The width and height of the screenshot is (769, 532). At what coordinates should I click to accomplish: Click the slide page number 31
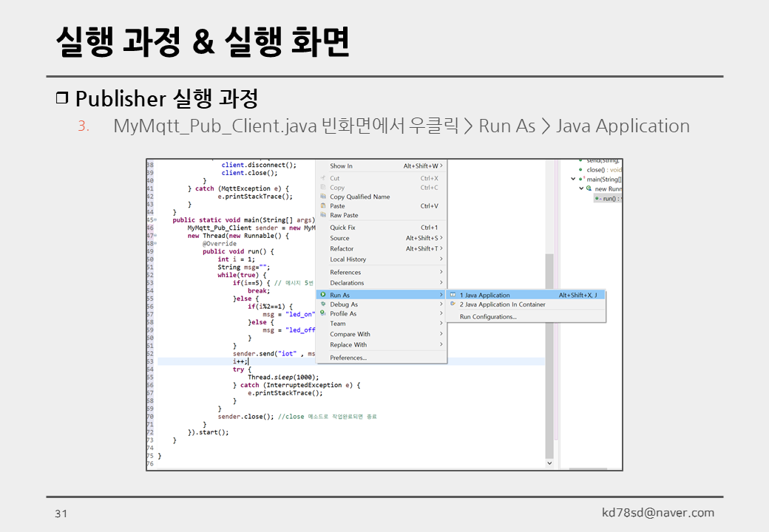[61, 514]
